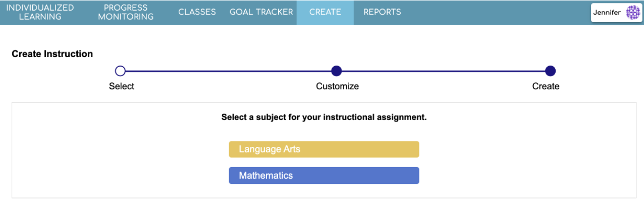The height and width of the screenshot is (202, 644).
Task: Click Jennifer's purple patterned avatar icon
Action: [x=632, y=13]
